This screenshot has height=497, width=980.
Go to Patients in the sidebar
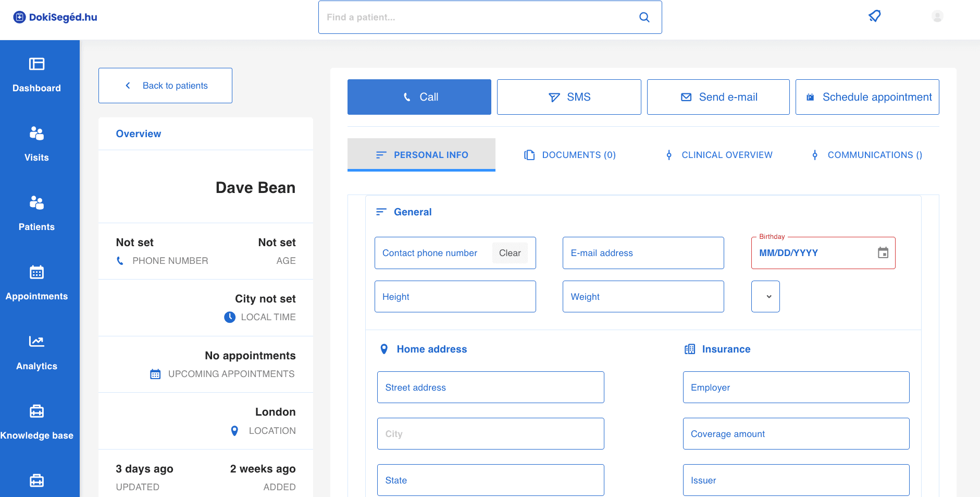[36, 213]
